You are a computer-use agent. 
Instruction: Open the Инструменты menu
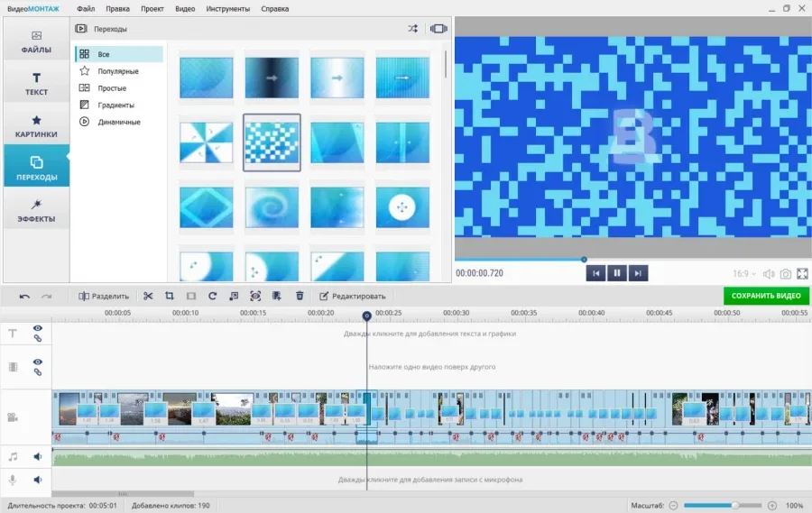[x=227, y=8]
